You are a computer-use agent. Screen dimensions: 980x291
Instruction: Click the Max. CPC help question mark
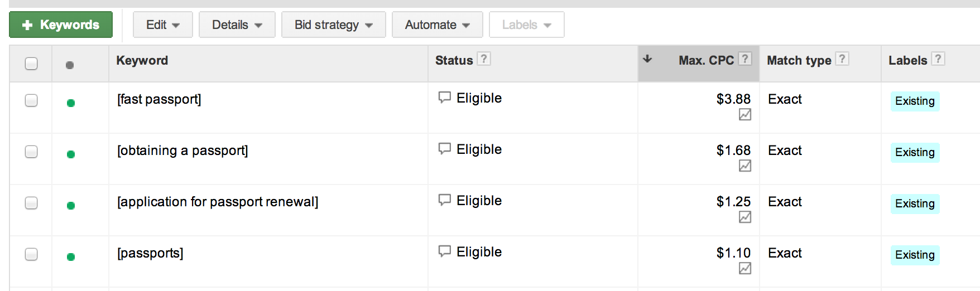point(745,59)
